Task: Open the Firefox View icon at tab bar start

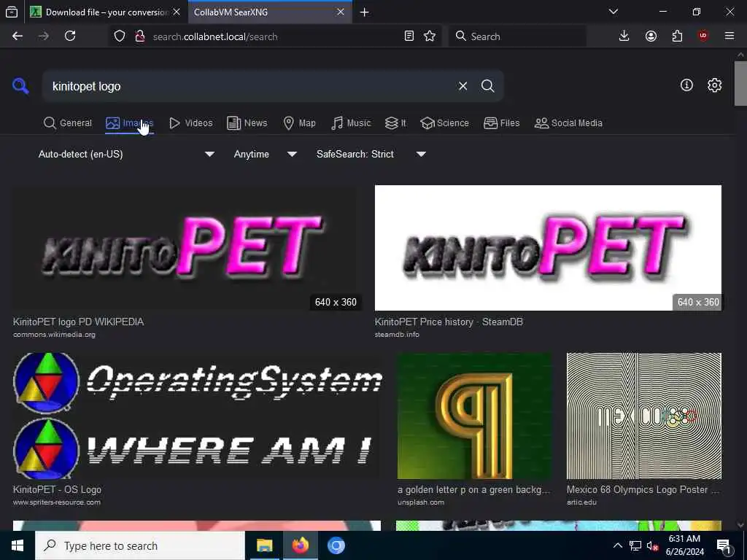Action: (x=12, y=12)
